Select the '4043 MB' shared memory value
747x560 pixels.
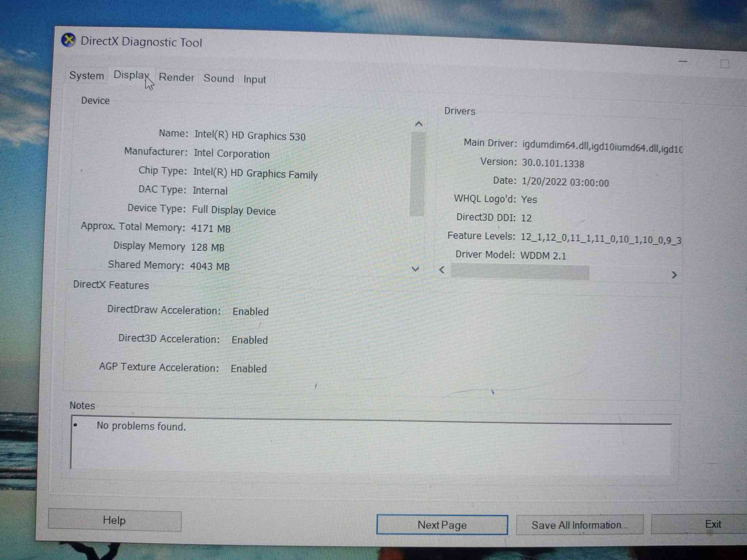210,266
